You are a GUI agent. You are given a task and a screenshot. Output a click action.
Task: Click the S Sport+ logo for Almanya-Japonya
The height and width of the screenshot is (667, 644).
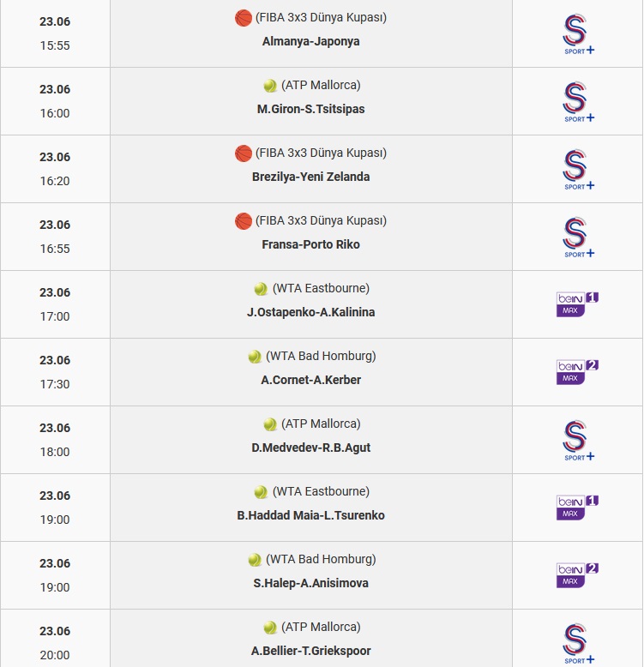(578, 34)
